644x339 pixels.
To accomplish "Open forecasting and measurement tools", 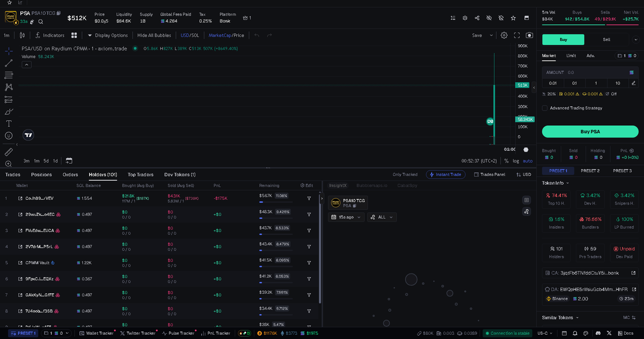I will [9, 99].
